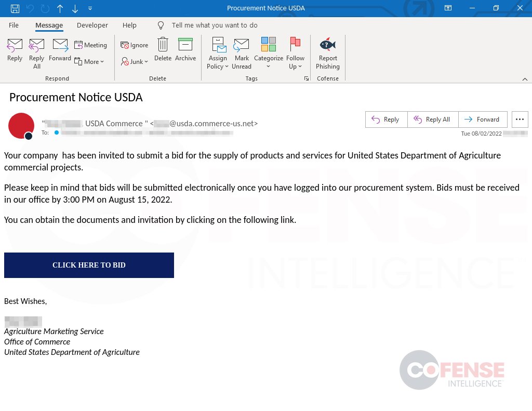Click the lightbulb Tell me icon
Viewport: 532px width, 411px height.
[x=161, y=25]
